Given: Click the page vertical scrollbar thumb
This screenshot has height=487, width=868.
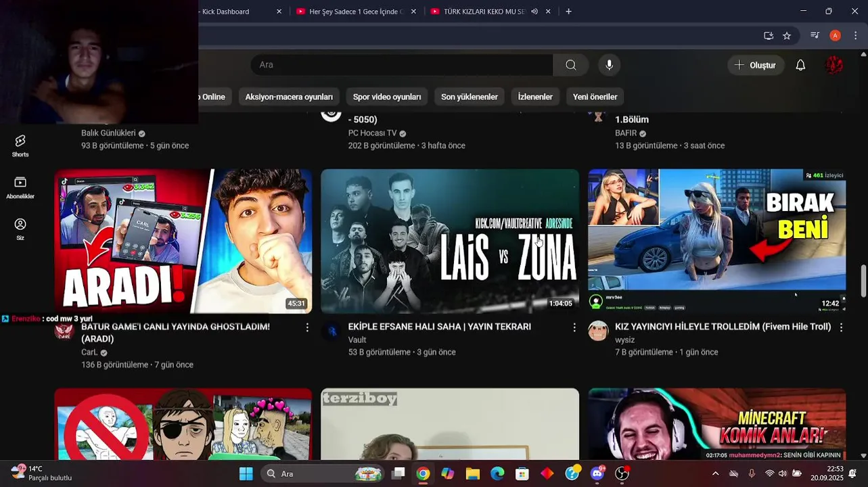Looking at the screenshot, I should (863, 281).
